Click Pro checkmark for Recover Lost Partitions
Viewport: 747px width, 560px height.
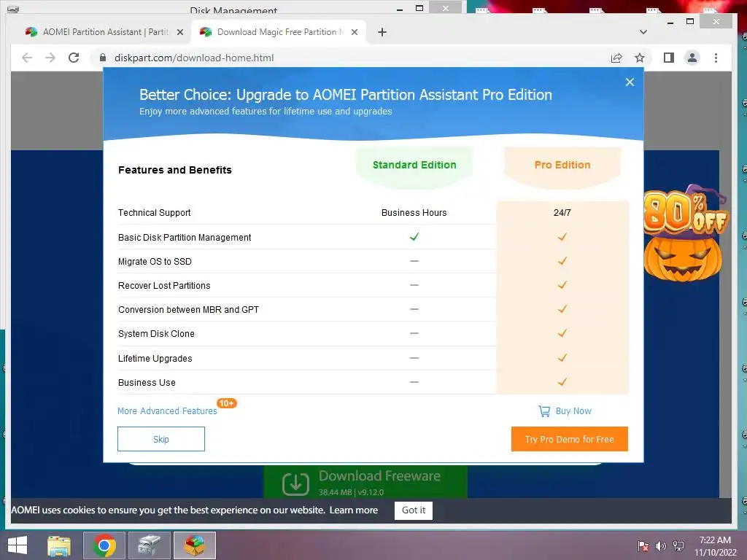[562, 285]
